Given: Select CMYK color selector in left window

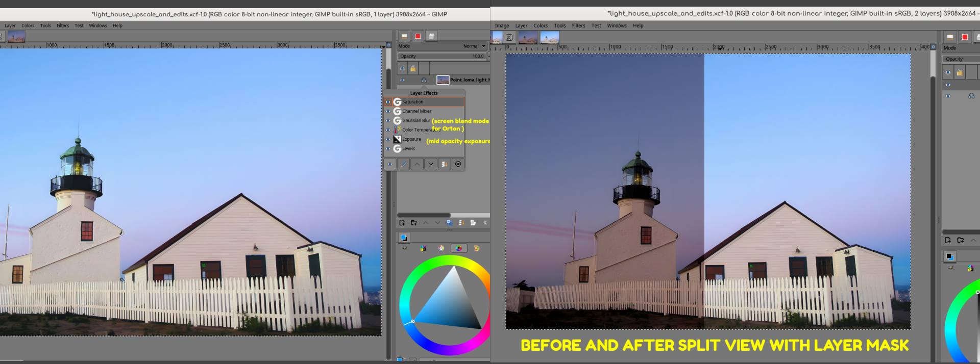Looking at the screenshot, I should coord(423,249).
